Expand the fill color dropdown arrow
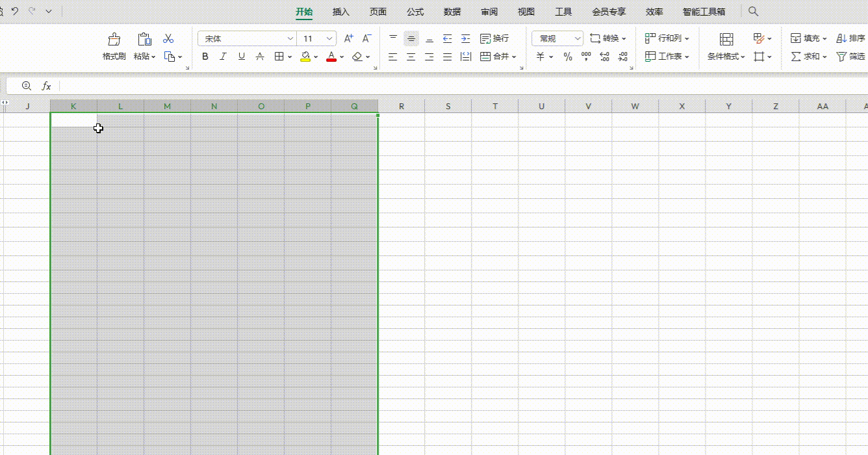The height and width of the screenshot is (455, 868). 316,57
